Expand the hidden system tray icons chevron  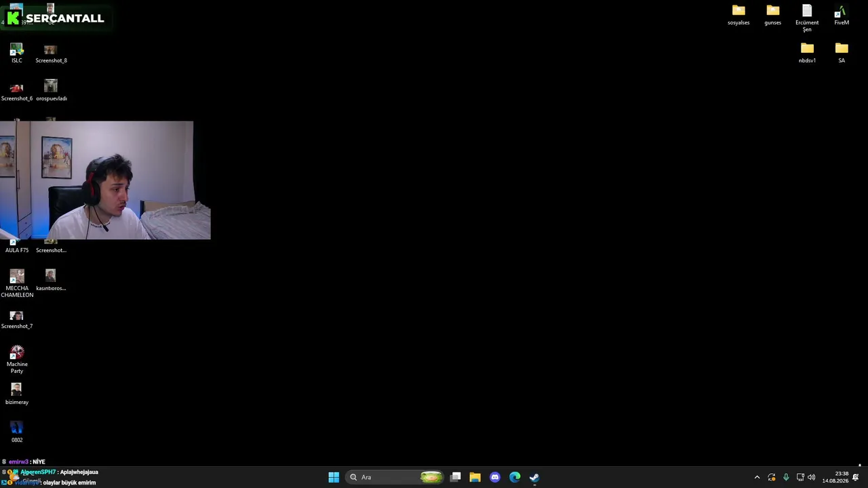[757, 477]
